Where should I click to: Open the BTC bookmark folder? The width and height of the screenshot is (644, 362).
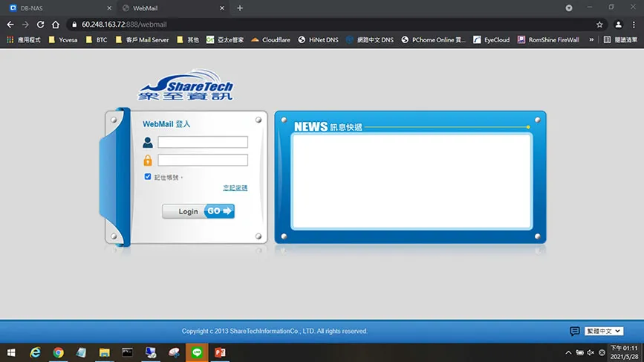(x=97, y=40)
